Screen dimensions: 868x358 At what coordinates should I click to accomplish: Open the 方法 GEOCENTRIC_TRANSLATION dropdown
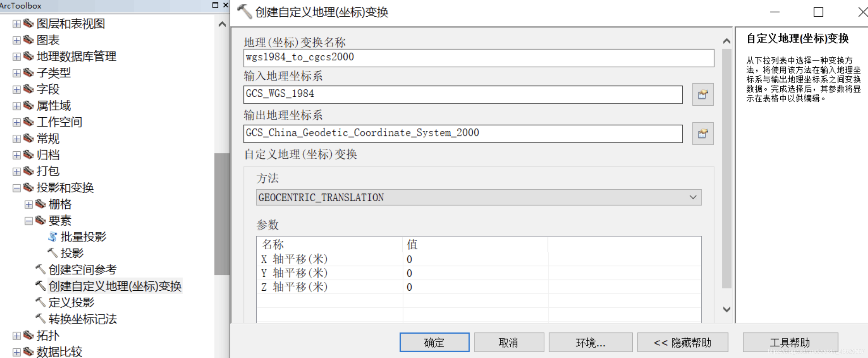(479, 197)
